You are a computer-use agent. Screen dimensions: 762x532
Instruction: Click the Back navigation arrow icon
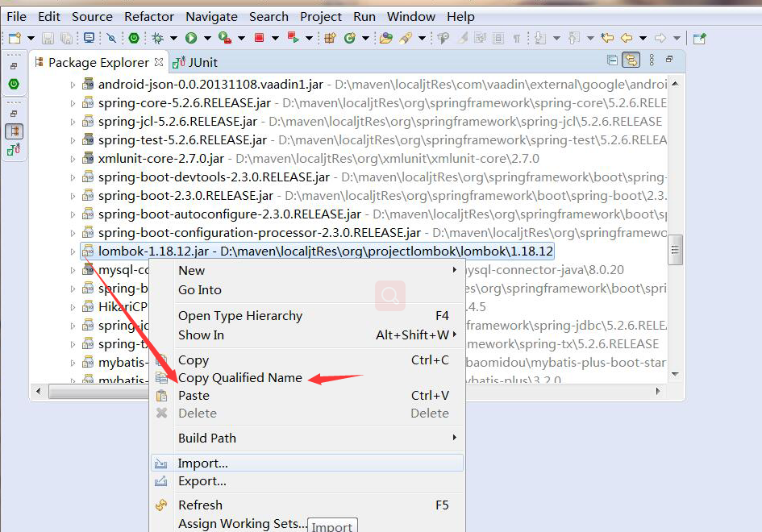[x=627, y=38]
